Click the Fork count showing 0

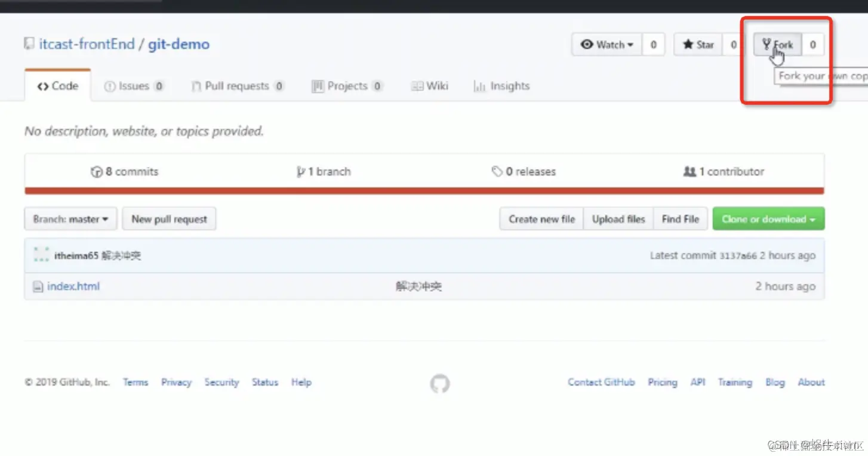812,45
